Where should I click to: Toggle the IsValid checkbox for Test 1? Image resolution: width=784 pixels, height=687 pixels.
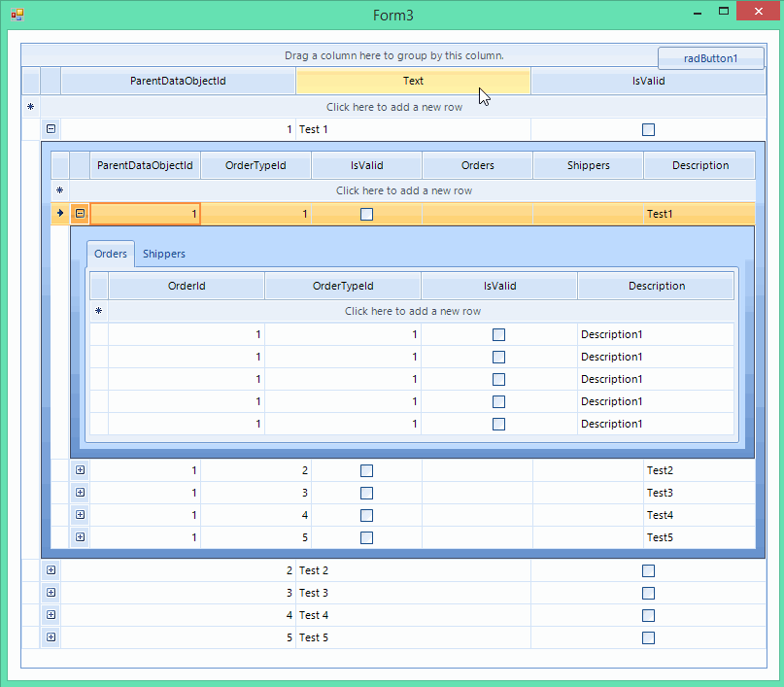[649, 130]
